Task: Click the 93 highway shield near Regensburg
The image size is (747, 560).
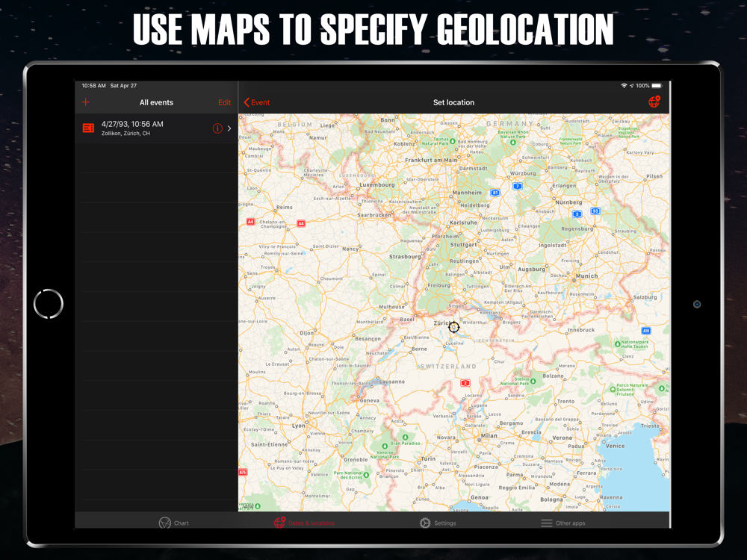Action: point(595,211)
